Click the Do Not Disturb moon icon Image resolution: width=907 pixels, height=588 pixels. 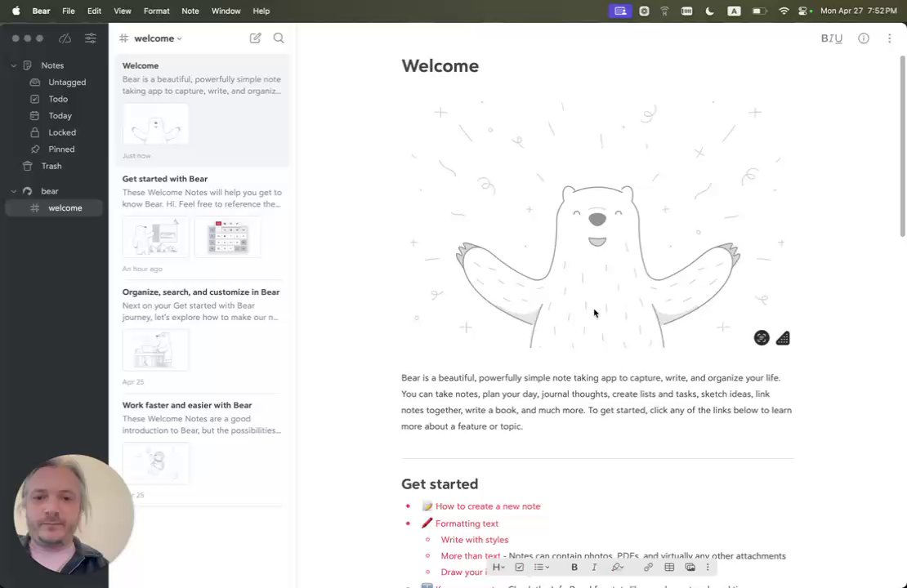(709, 11)
